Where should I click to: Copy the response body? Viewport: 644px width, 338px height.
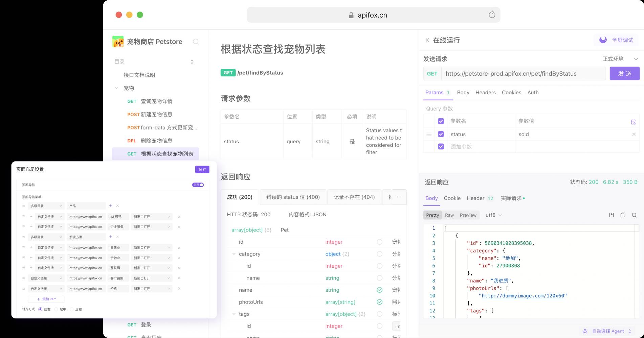623,215
